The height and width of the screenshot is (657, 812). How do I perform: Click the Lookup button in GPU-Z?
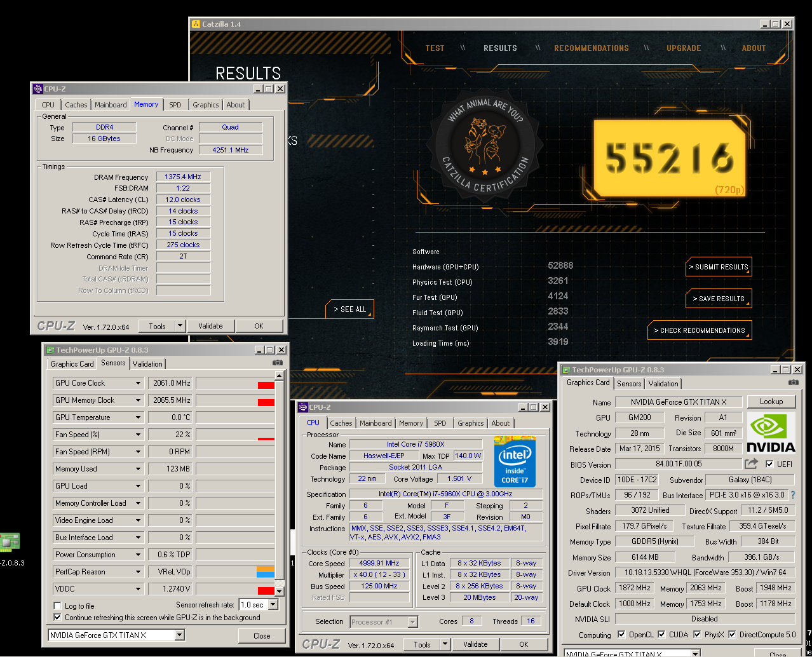pos(771,402)
